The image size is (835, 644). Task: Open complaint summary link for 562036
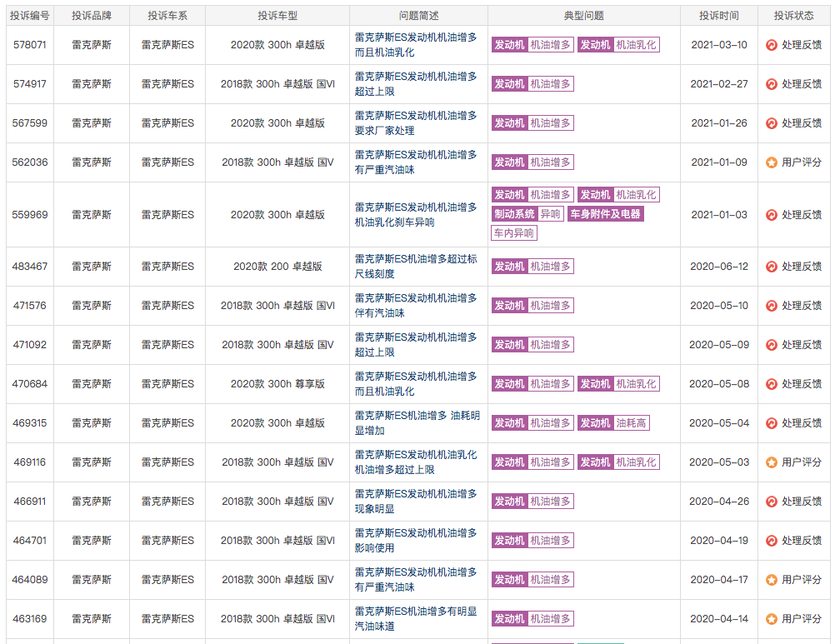click(x=416, y=162)
